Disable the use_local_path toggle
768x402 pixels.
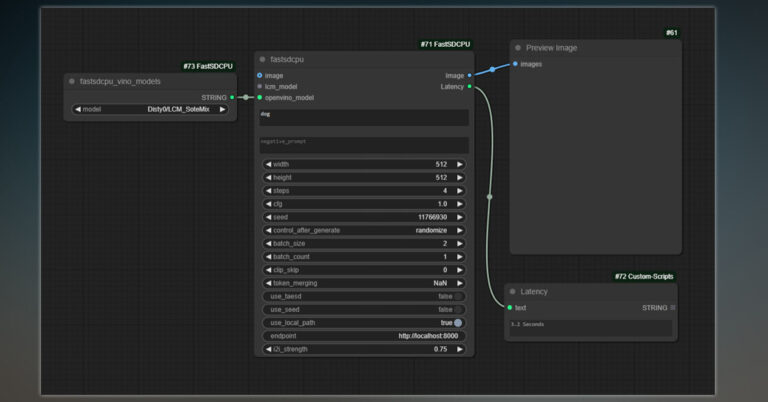coord(458,323)
